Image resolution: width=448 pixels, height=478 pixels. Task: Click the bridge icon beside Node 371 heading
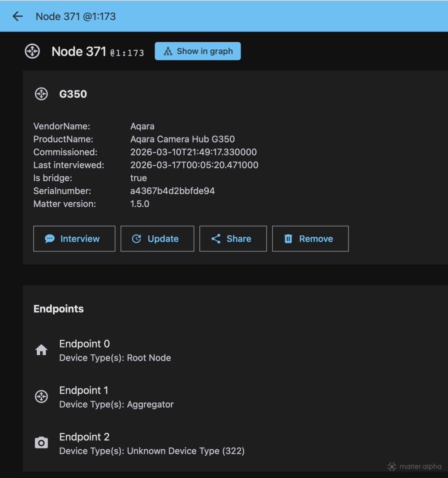point(32,51)
